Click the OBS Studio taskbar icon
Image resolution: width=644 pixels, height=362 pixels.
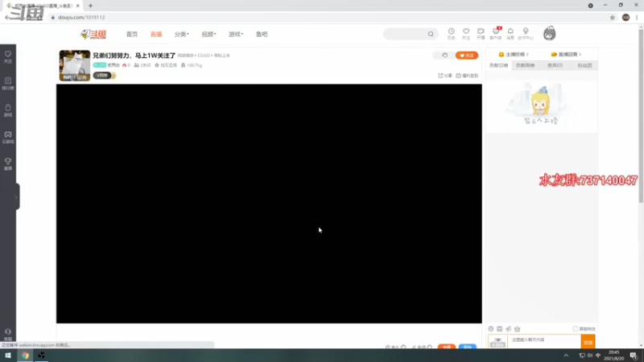[41, 356]
